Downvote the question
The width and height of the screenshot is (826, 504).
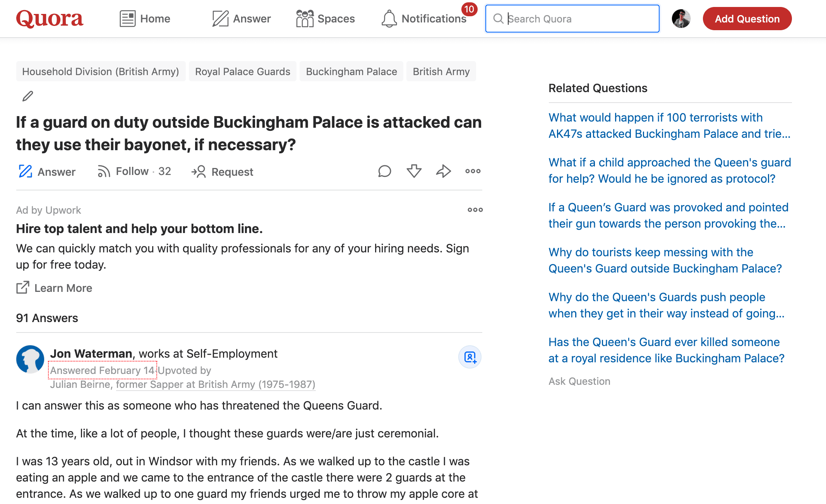414,171
